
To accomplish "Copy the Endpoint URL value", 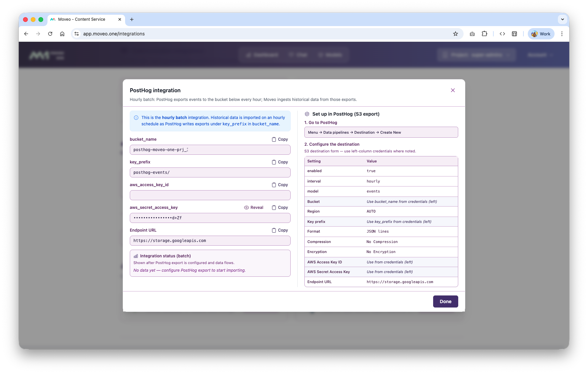I will (280, 230).
